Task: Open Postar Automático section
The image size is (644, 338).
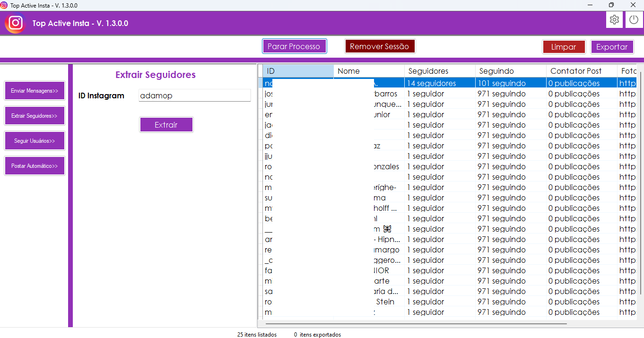Action: tap(35, 166)
